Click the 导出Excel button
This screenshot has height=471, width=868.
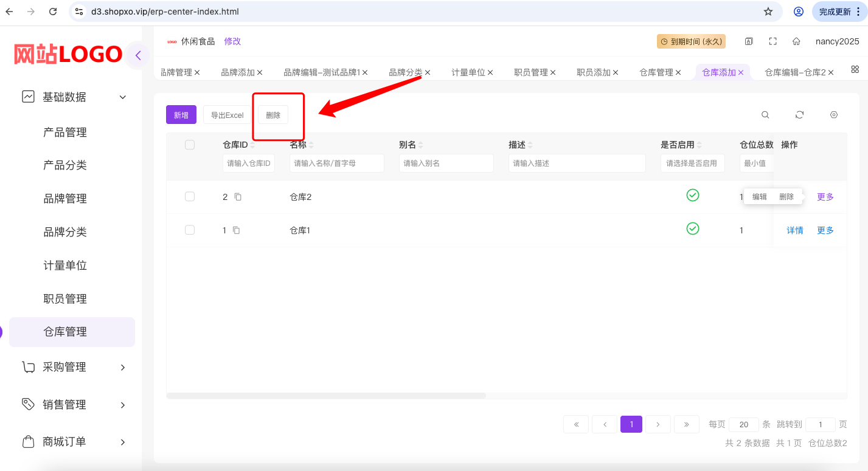pyautogui.click(x=227, y=115)
